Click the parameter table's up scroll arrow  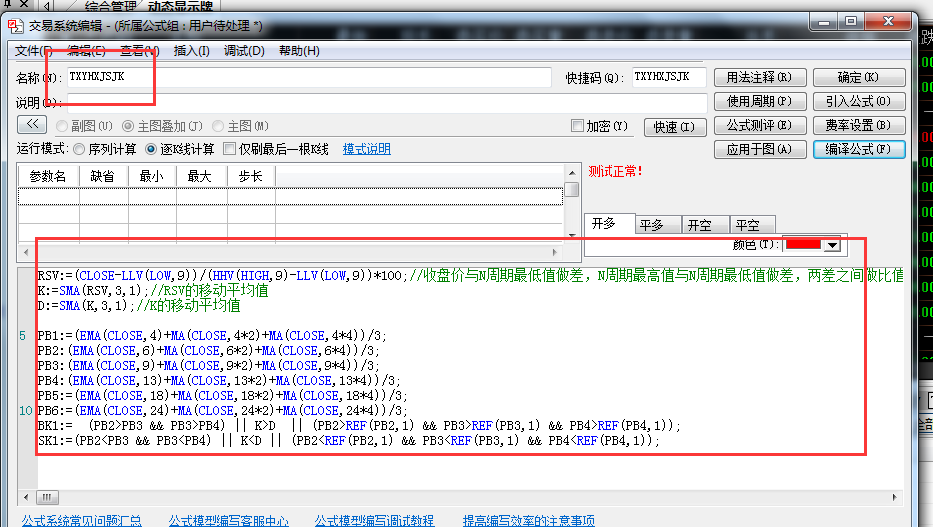point(572,172)
